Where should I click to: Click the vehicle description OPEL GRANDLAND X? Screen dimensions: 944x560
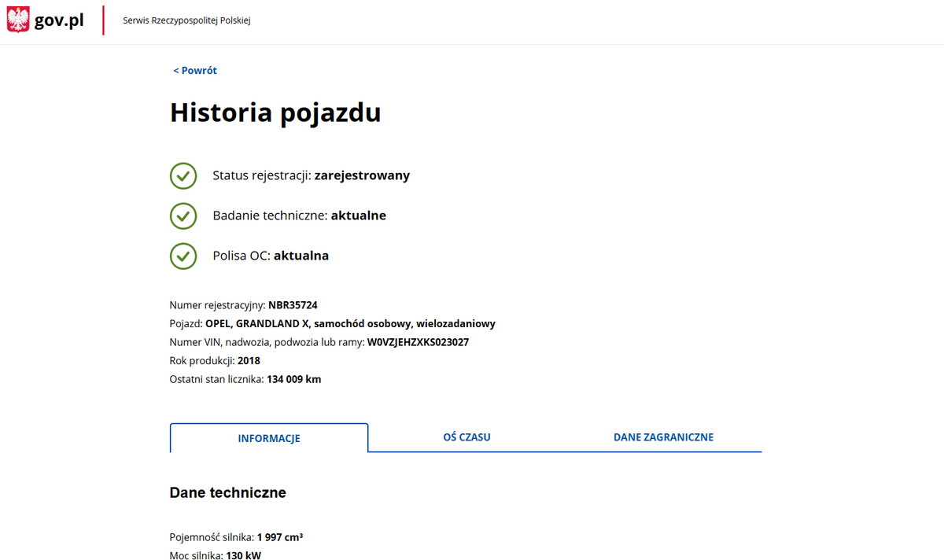pyautogui.click(x=350, y=323)
